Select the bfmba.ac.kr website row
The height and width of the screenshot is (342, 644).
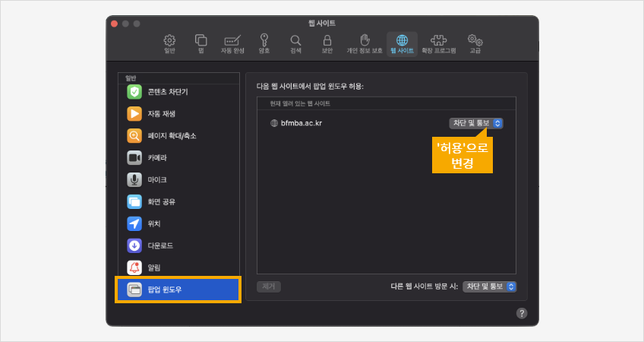coord(342,123)
